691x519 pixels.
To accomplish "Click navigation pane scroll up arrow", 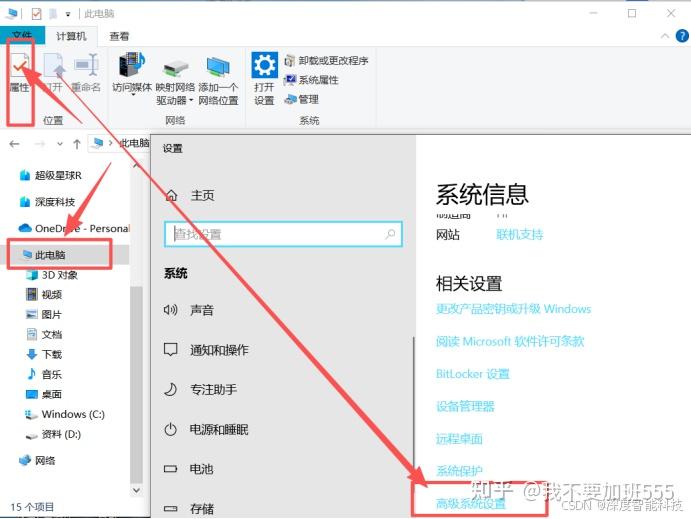I will coord(137,166).
